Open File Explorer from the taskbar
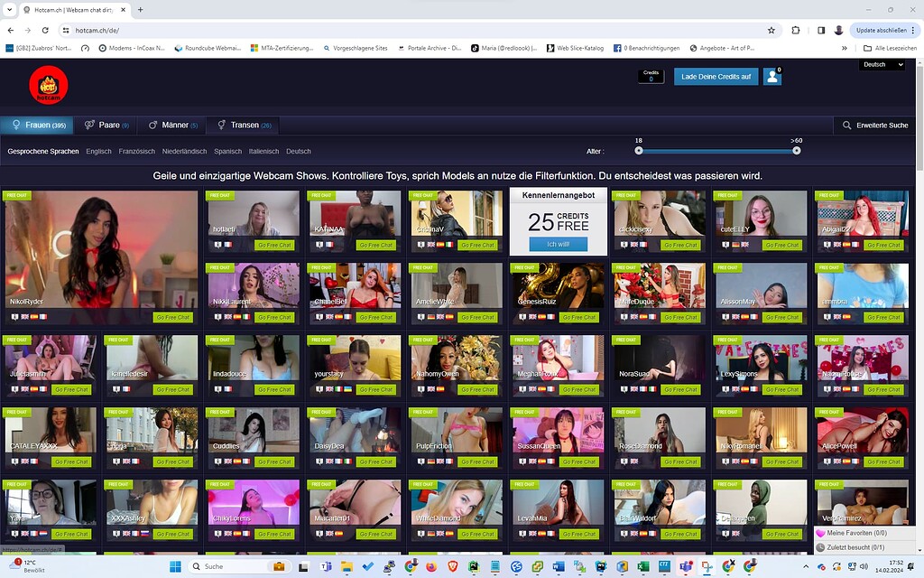The image size is (924, 578). click(x=346, y=567)
